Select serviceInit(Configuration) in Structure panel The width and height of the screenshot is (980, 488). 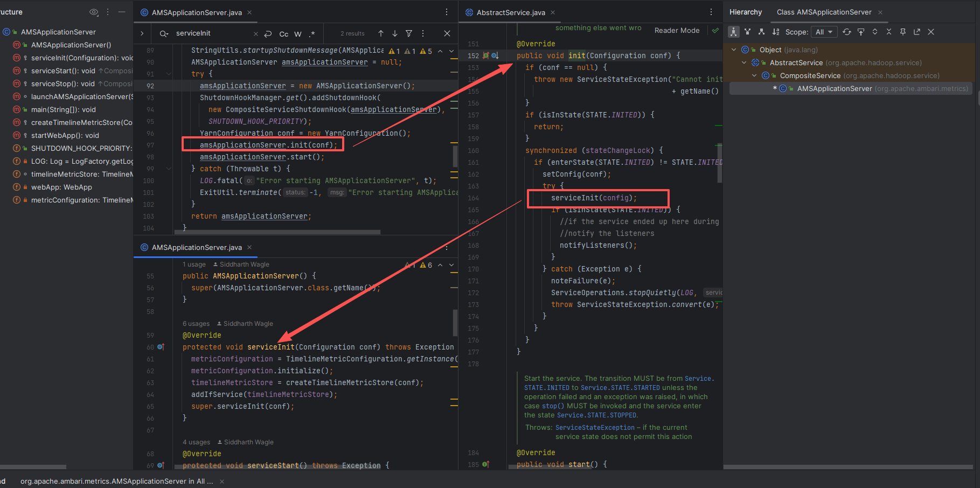pos(82,58)
